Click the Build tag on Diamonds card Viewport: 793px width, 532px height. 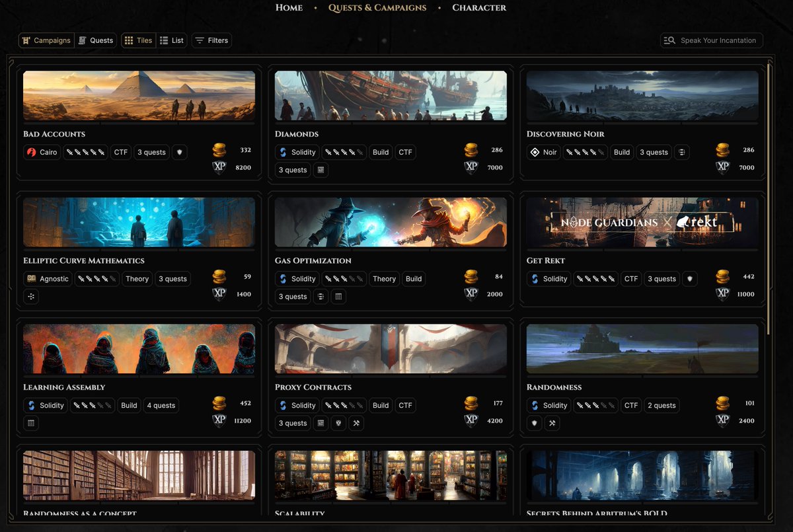(x=381, y=152)
